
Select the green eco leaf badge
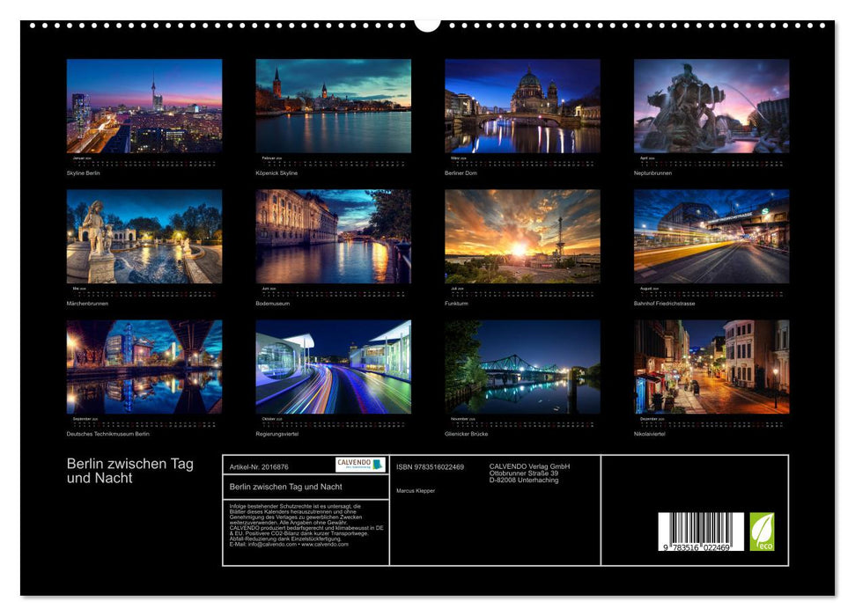(763, 531)
